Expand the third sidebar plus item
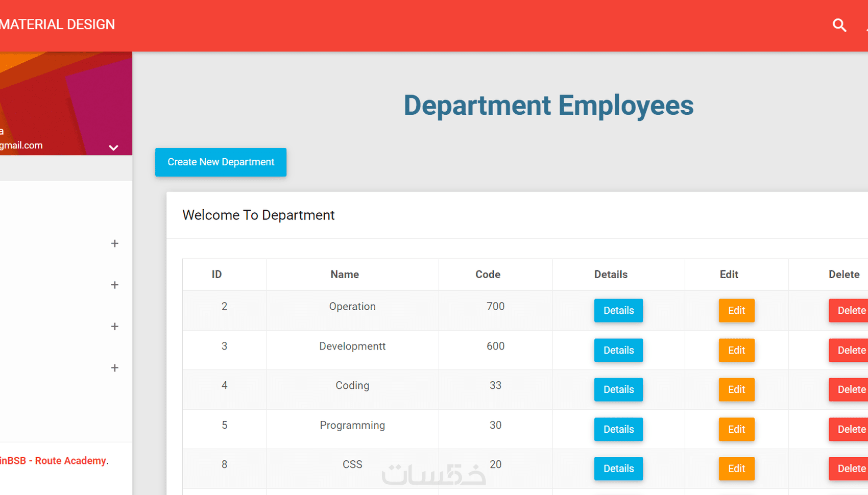The height and width of the screenshot is (495, 868). [114, 327]
